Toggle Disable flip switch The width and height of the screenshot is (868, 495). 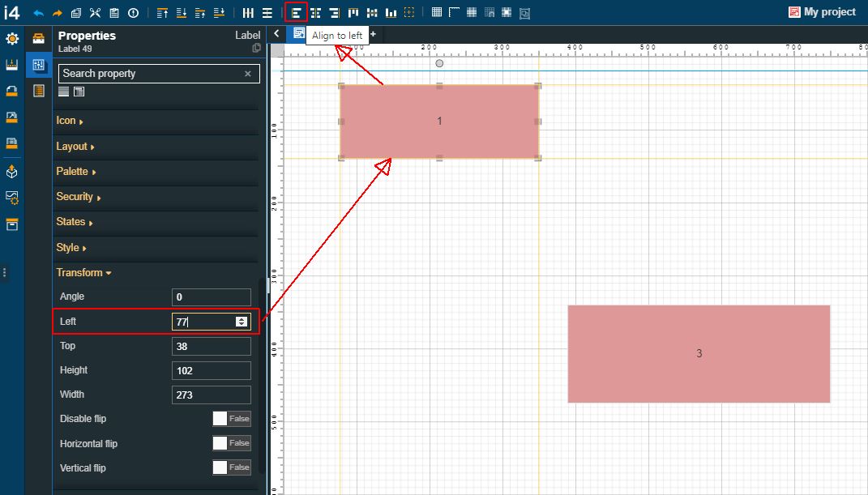coord(232,419)
